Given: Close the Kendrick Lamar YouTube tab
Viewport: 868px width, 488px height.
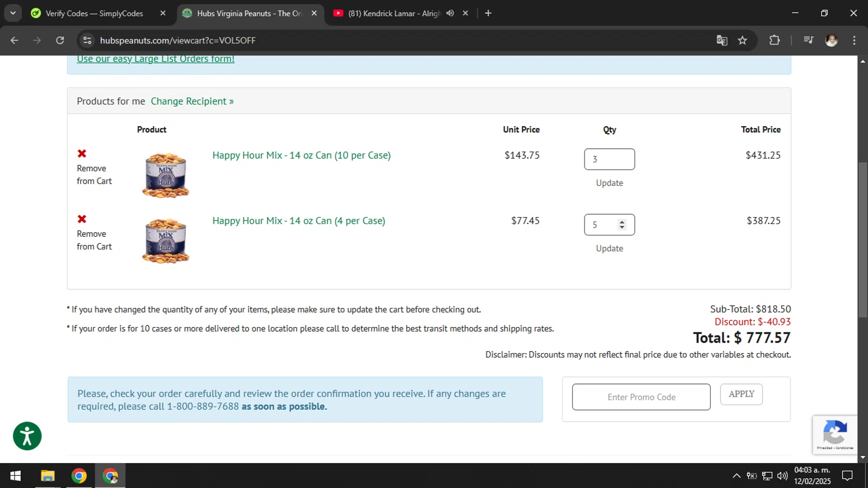Looking at the screenshot, I should pyautogui.click(x=465, y=13).
